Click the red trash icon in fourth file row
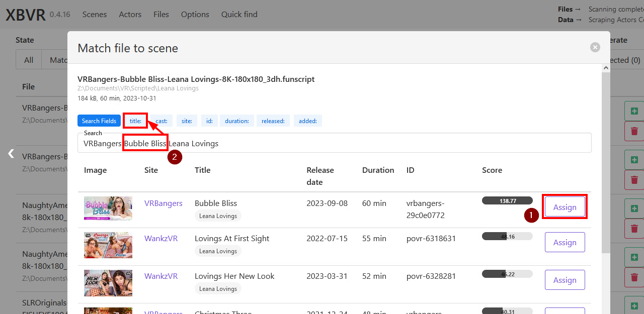Image resolution: width=644 pixels, height=314 pixels. coord(634,277)
